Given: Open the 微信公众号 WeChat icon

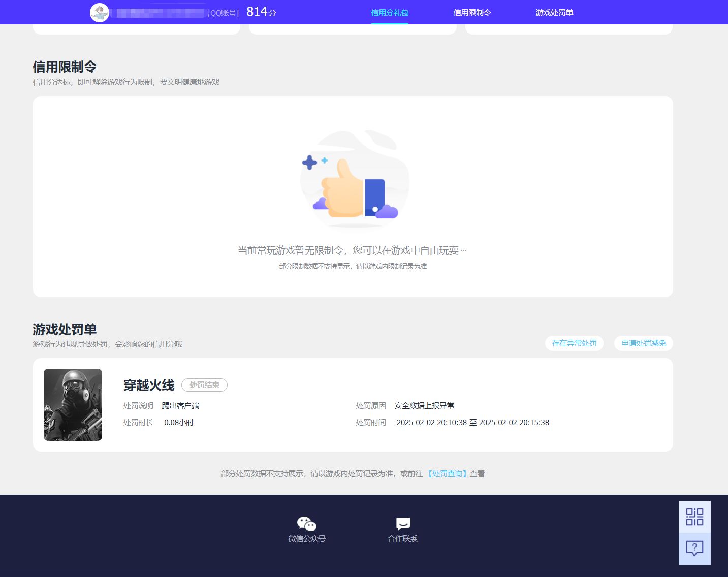Looking at the screenshot, I should [x=306, y=523].
